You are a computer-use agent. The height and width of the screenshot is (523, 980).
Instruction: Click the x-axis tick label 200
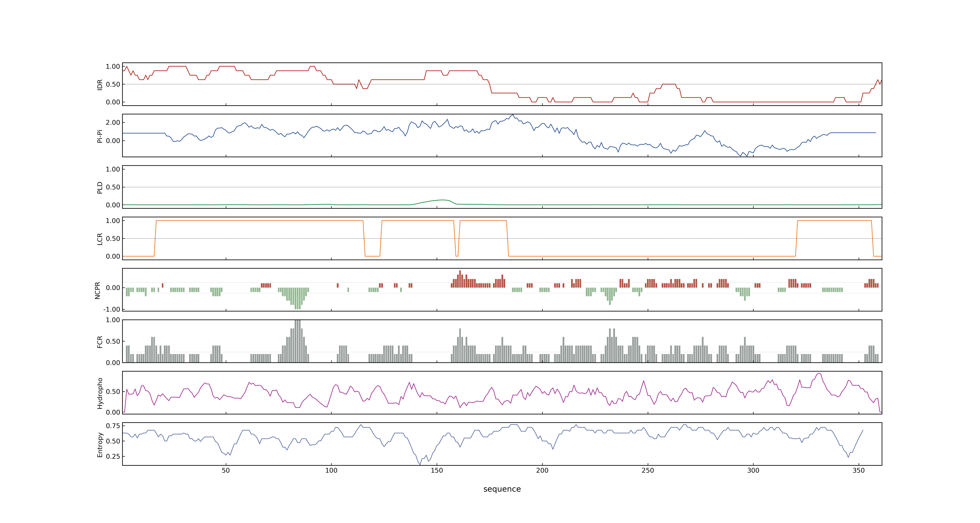point(542,470)
